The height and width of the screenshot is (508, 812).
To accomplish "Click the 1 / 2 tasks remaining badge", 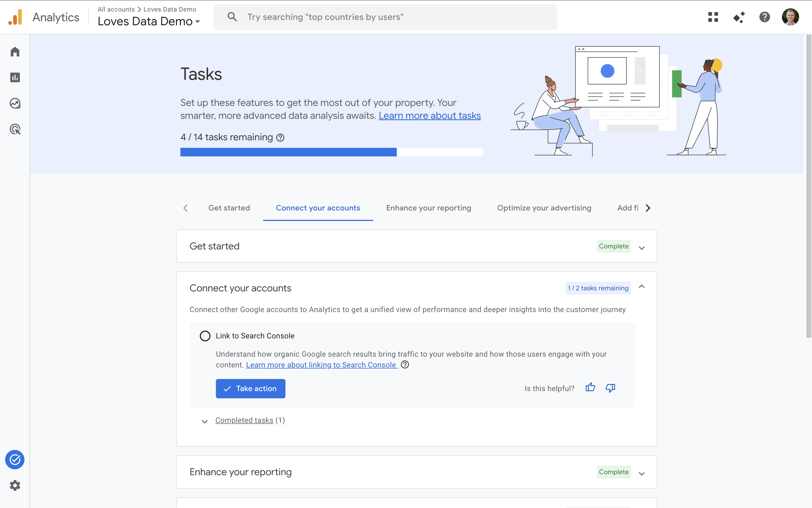I will click(598, 288).
